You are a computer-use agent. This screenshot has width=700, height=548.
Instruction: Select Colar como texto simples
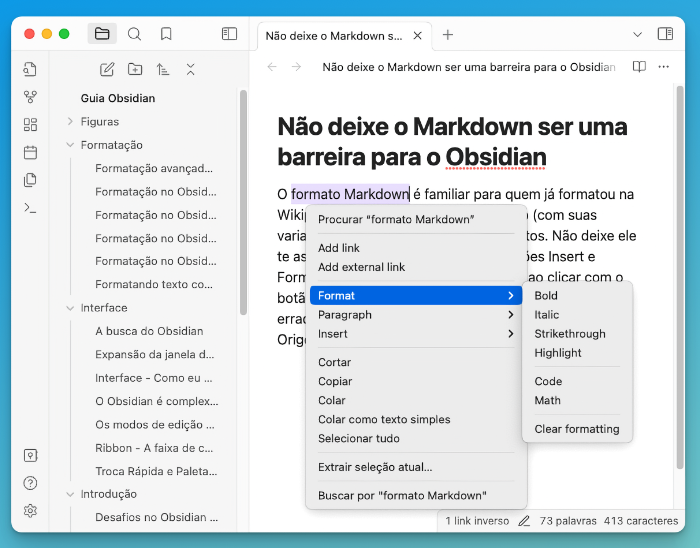416,419
